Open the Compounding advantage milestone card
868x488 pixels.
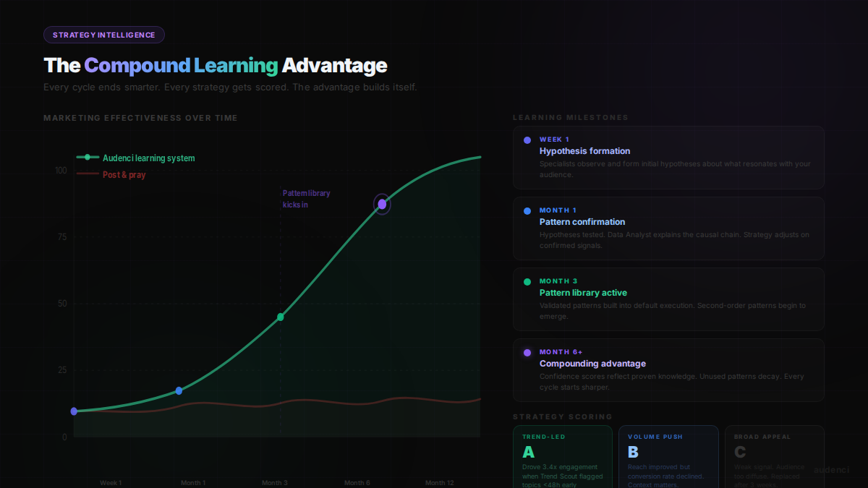coord(668,370)
